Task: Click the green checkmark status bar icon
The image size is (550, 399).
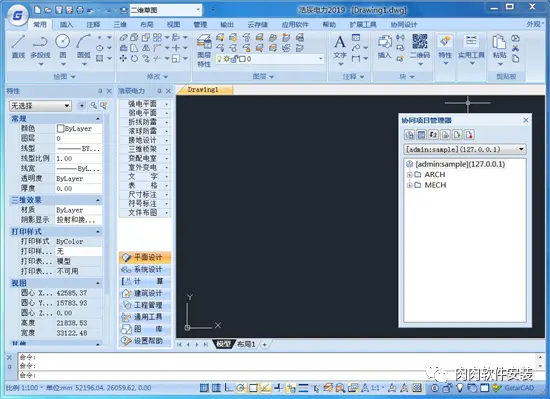Action: point(496,388)
